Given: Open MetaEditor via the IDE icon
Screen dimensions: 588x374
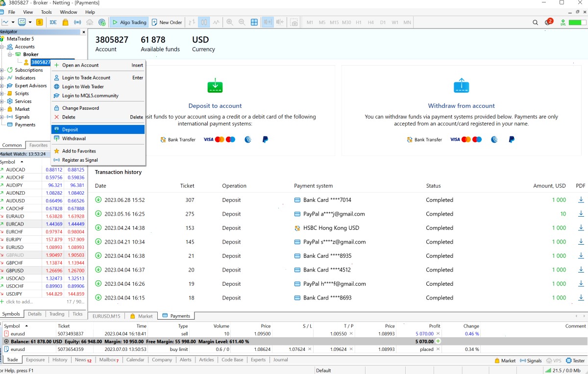Looking at the screenshot, I should 53,22.
